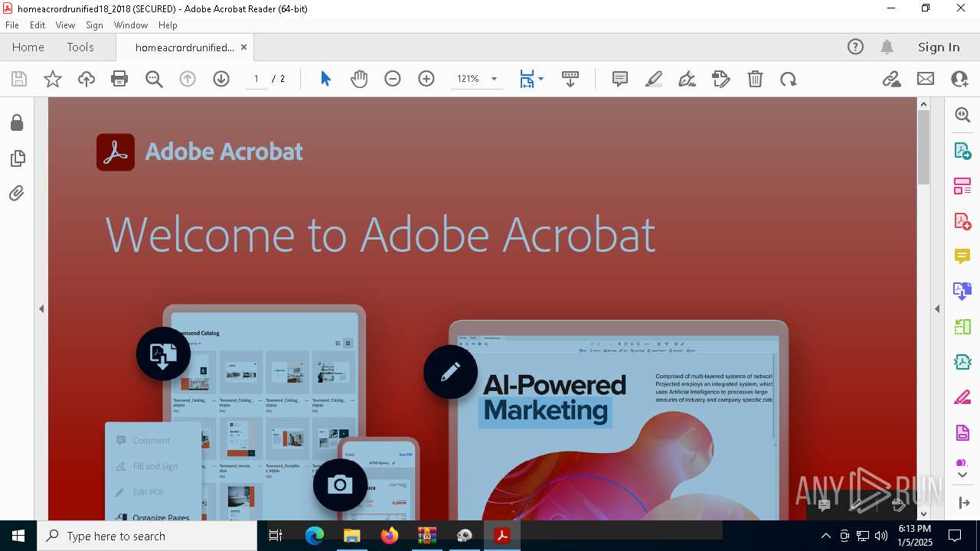Launch Microsoft Edge from the taskbar
The image size is (980, 551).
point(315,536)
